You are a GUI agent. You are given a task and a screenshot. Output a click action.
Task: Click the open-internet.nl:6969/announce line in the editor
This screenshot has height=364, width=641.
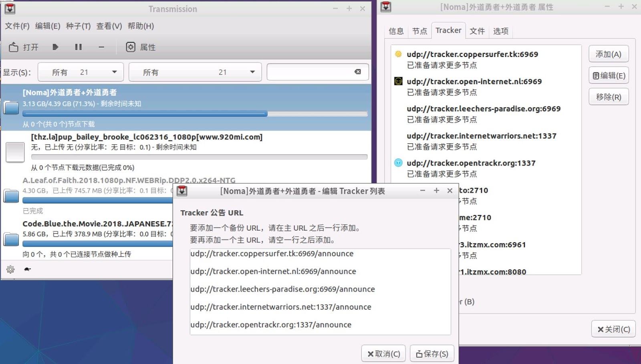click(x=273, y=271)
